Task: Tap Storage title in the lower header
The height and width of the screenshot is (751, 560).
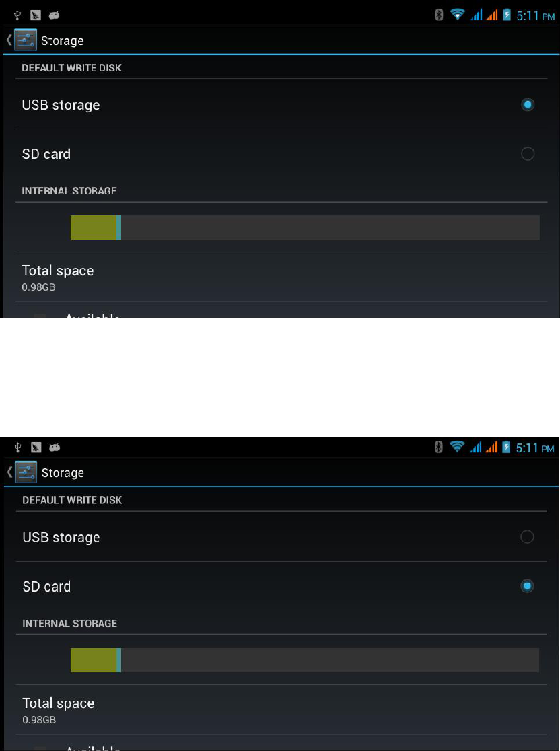Action: [x=63, y=473]
